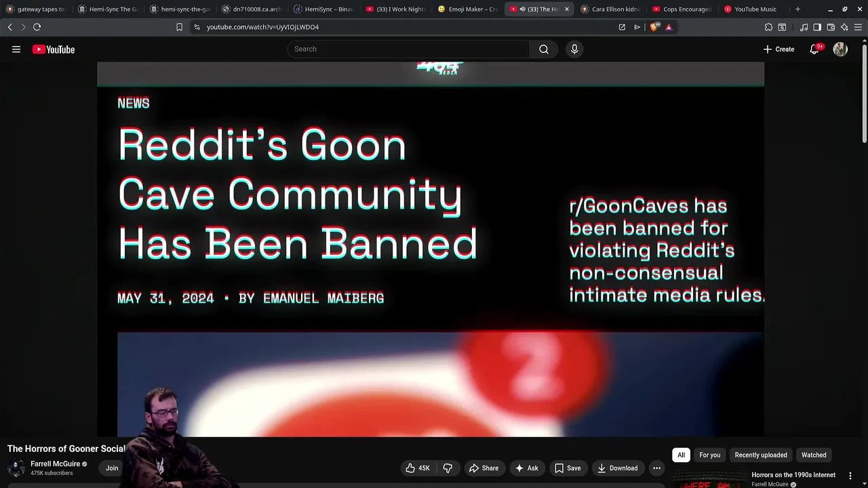Click into the YouTube Search field

408,49
